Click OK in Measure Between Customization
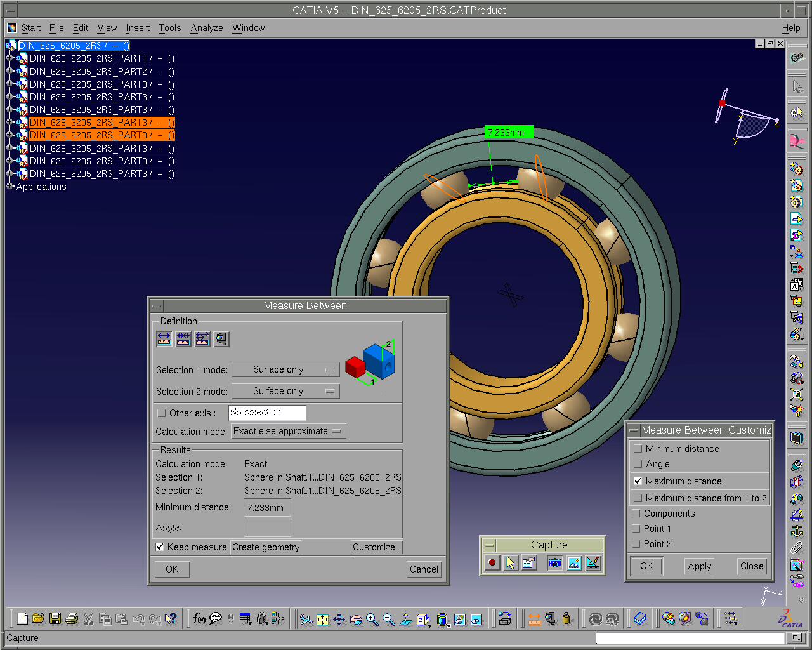This screenshot has height=650, width=812. click(646, 566)
